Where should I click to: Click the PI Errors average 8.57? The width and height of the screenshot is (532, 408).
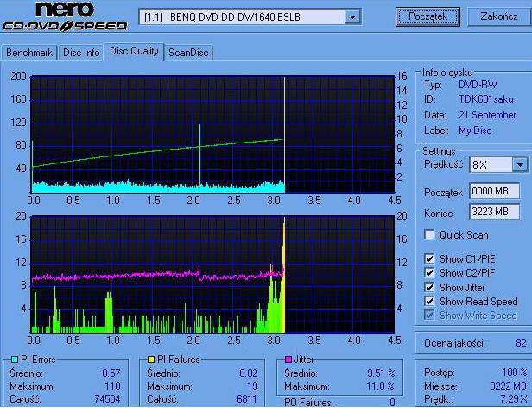click(111, 373)
